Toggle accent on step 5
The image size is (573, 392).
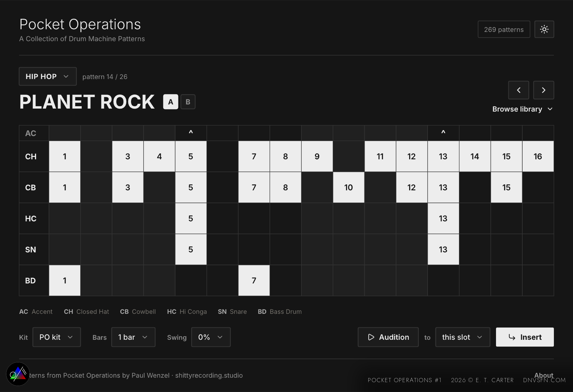(191, 133)
